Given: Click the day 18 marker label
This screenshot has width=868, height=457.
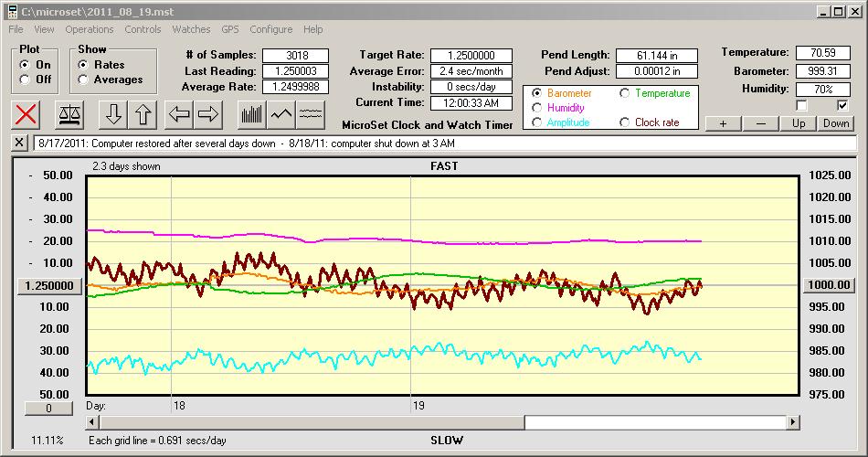Looking at the screenshot, I should (179, 406).
